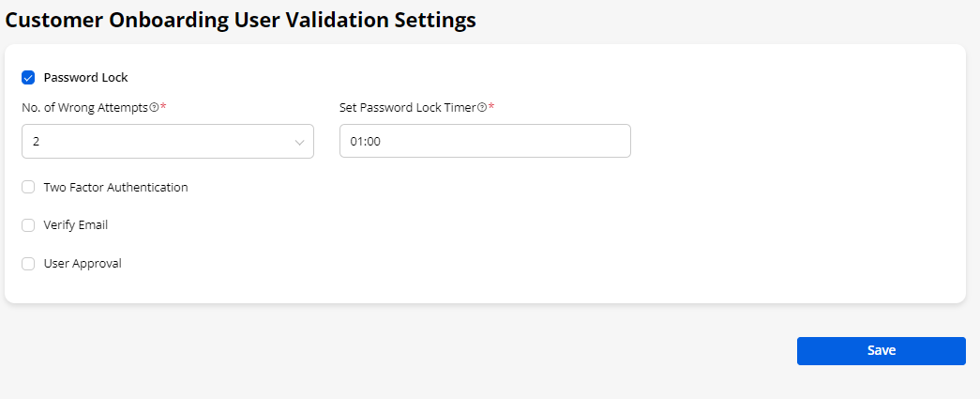Click the selected value 2 in dropdown
This screenshot has width=980, height=399.
[x=36, y=142]
